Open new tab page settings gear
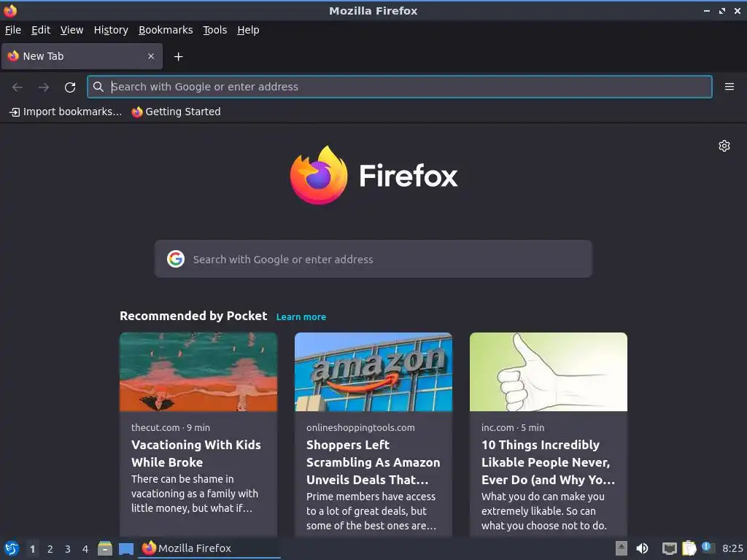 coord(724,146)
